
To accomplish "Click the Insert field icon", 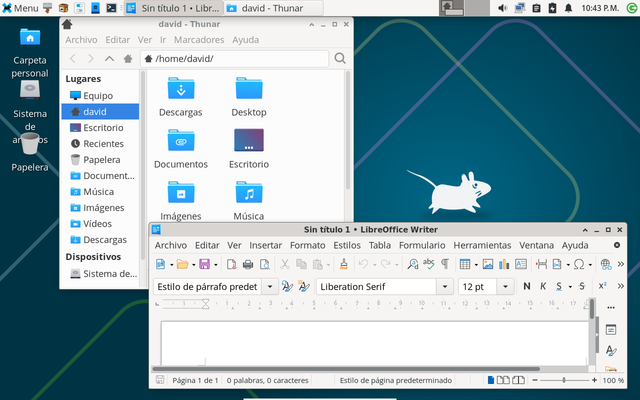I will 557,264.
